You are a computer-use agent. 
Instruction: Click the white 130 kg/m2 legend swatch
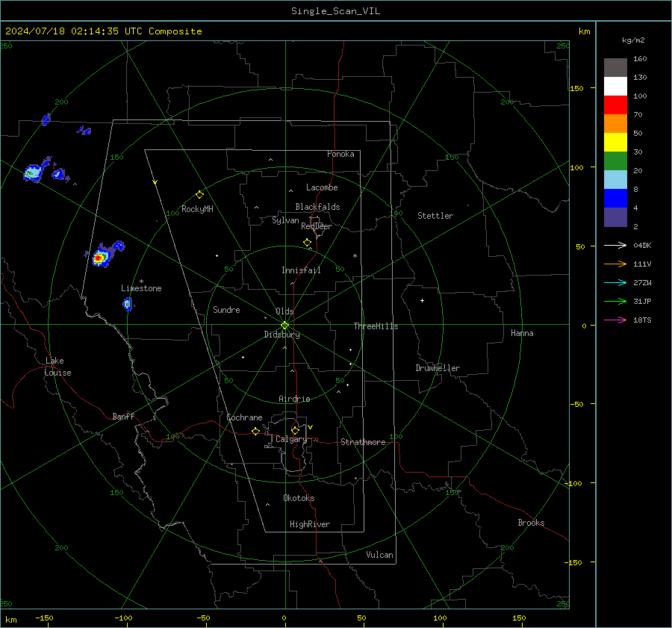tap(615, 86)
